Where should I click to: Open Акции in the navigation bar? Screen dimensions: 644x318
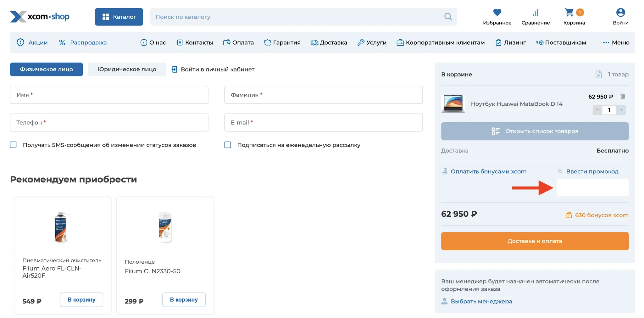(32, 42)
